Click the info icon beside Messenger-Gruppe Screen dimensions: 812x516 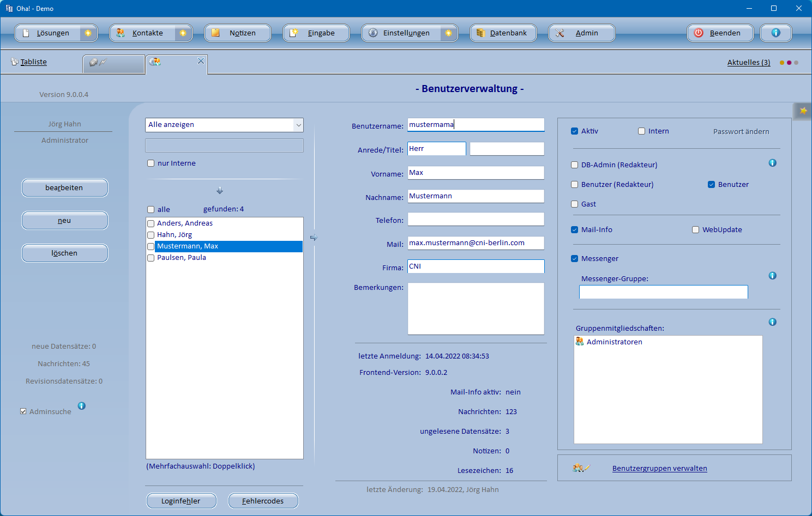(x=772, y=276)
